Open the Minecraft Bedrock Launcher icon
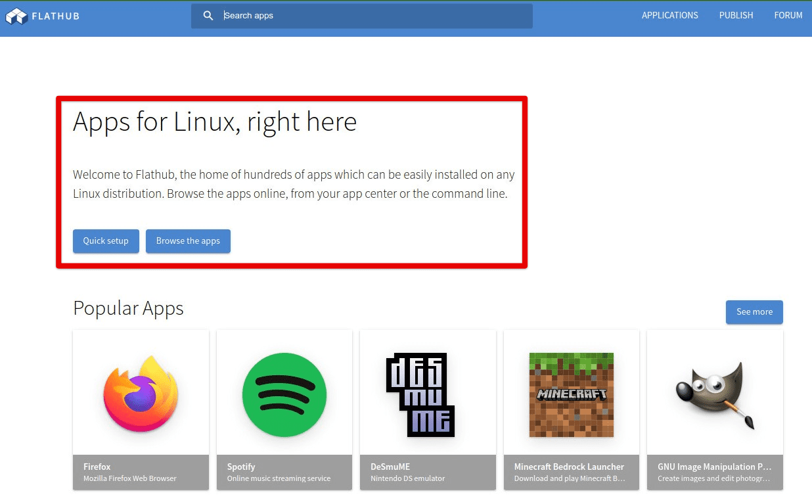The image size is (812, 504). pyautogui.click(x=571, y=394)
